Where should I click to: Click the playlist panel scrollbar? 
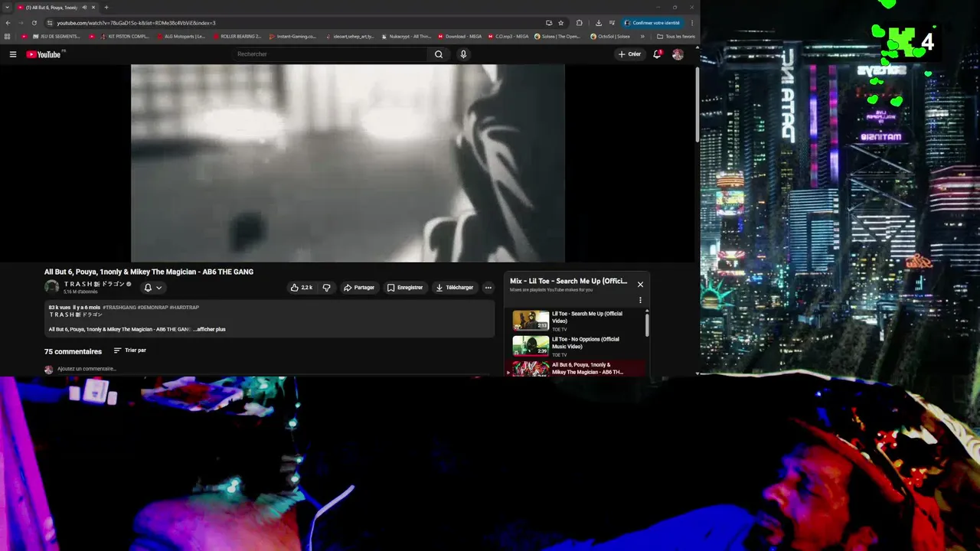(648, 324)
